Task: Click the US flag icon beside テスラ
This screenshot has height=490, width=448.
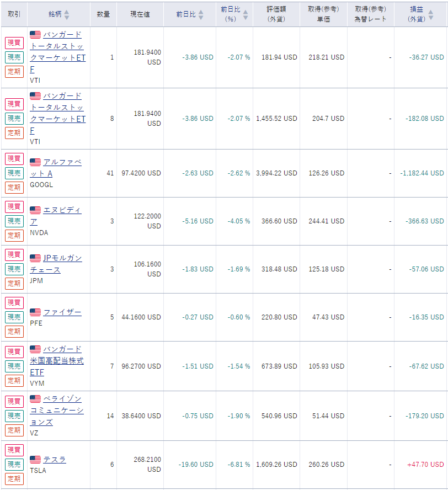Action: [x=35, y=459]
